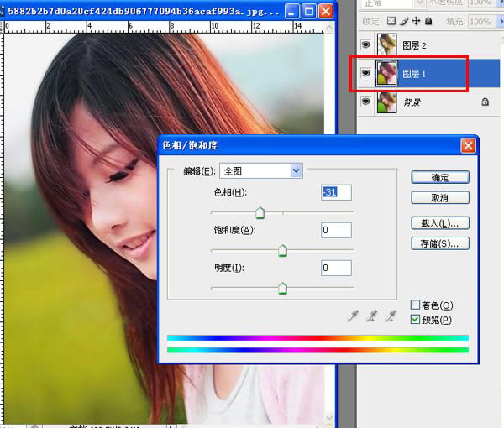Click the padlock on the 背景 layer

pos(485,102)
